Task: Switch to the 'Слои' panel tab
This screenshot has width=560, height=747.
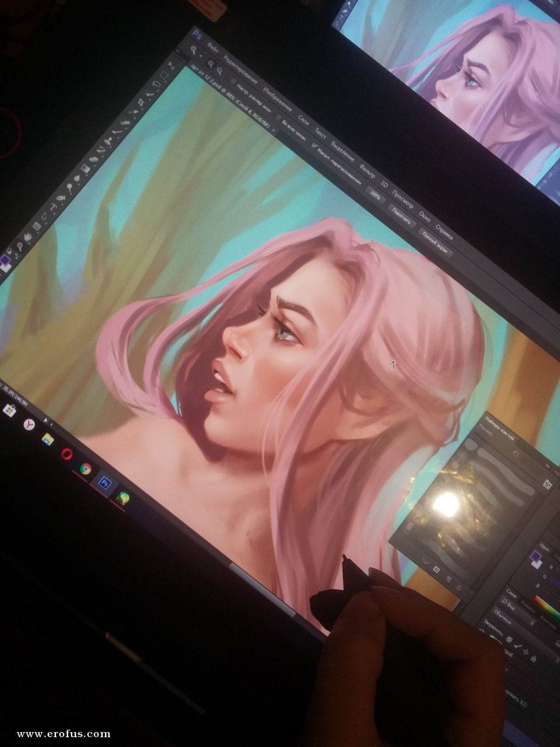Action: pyautogui.click(x=511, y=593)
